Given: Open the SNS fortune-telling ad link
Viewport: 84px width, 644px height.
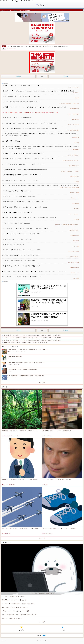Looking at the screenshot, I should (48, 315).
